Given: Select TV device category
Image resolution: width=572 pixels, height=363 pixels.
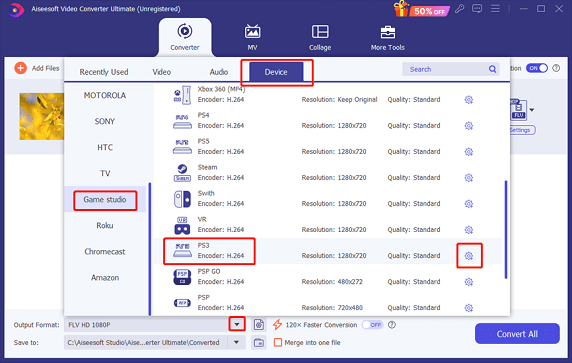Looking at the screenshot, I should (105, 173).
